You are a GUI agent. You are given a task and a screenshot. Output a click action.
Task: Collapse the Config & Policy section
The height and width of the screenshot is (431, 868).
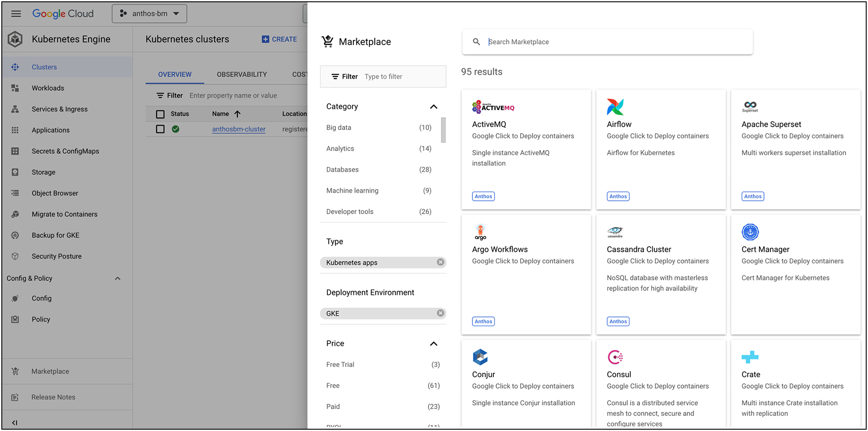pyautogui.click(x=118, y=278)
